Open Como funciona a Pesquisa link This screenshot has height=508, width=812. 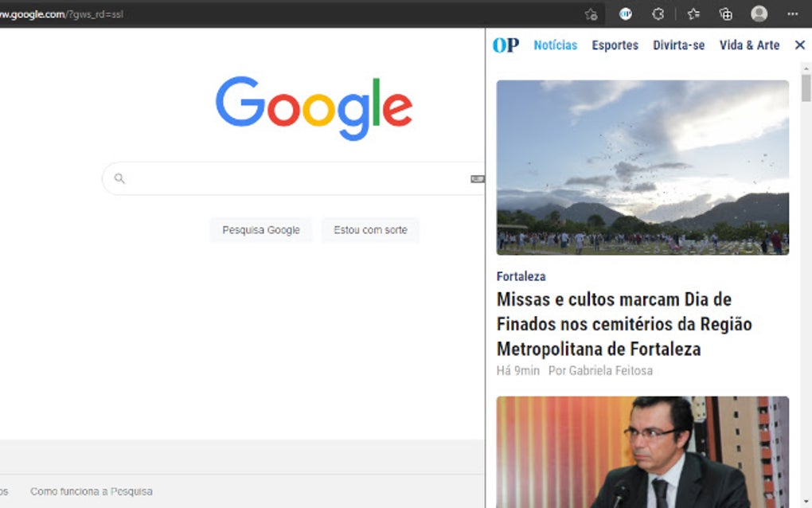(91, 491)
